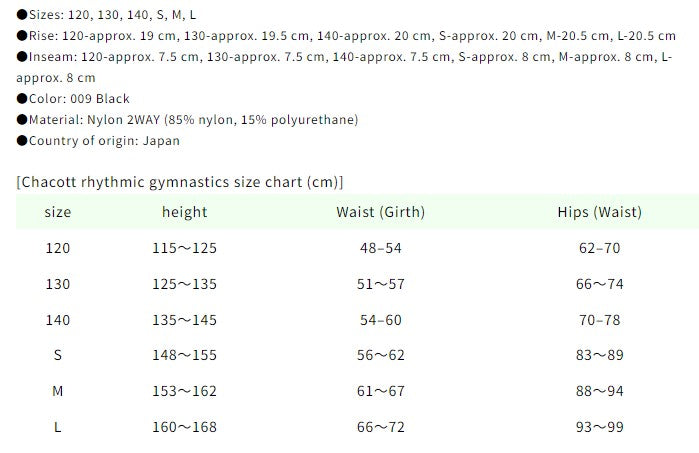
Task: Click the hips value 93～99
Action: point(600,427)
